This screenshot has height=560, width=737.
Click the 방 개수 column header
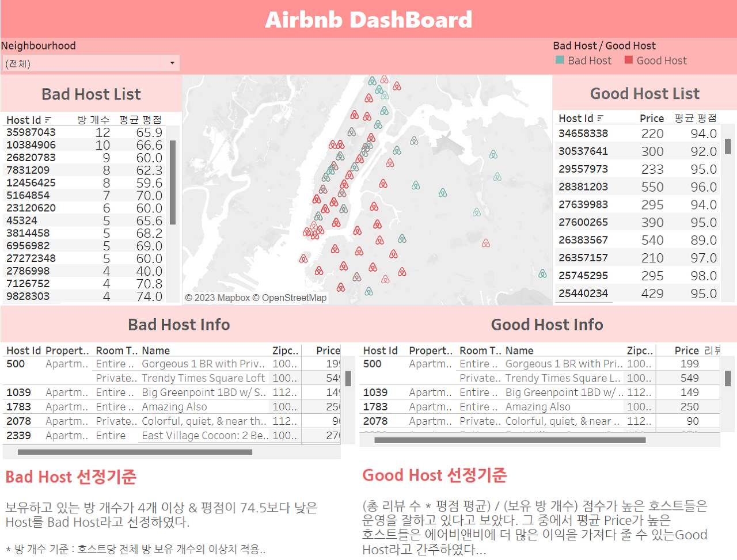93,120
